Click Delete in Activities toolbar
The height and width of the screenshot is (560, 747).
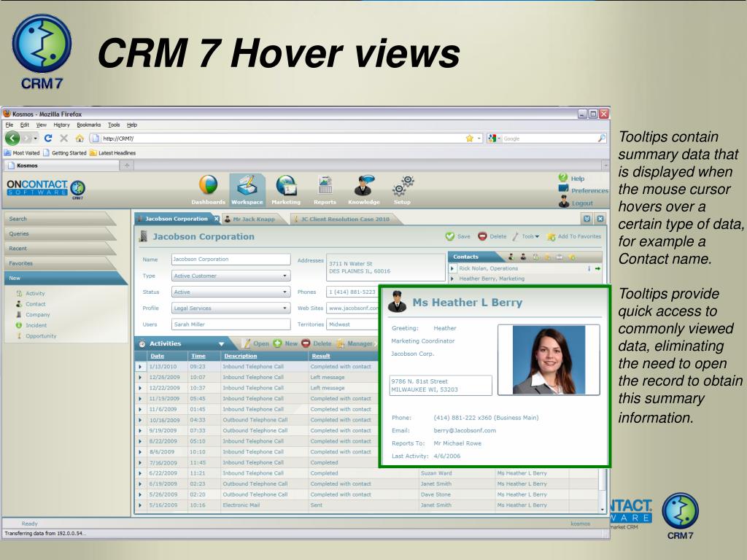[317, 343]
